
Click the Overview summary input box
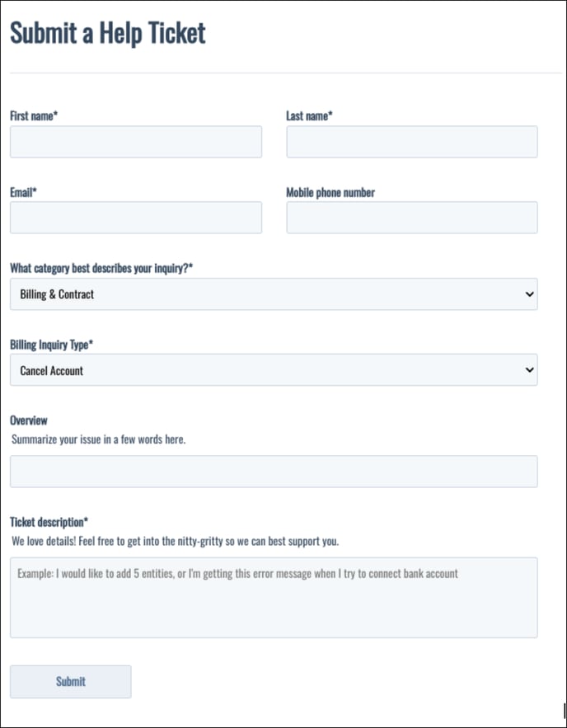pos(274,472)
